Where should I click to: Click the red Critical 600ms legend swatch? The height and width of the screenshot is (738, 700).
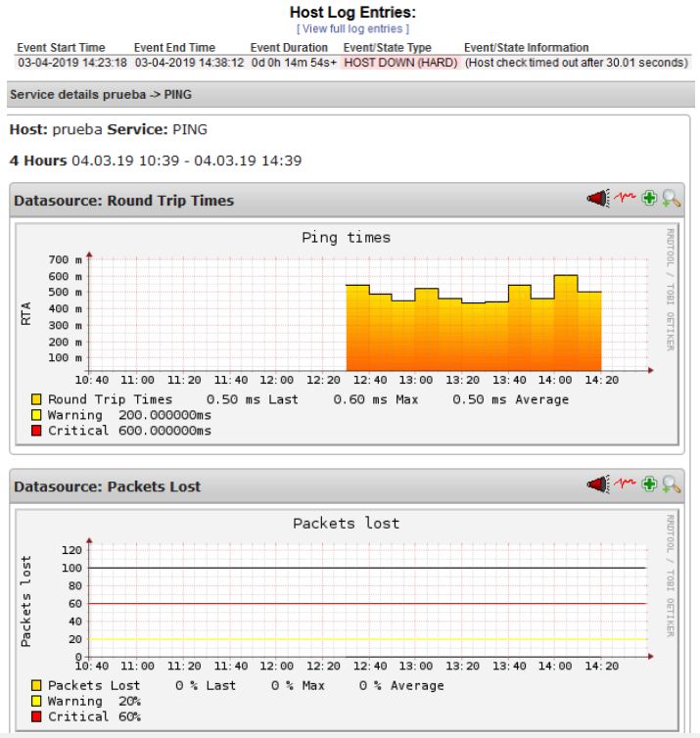pyautogui.click(x=36, y=431)
